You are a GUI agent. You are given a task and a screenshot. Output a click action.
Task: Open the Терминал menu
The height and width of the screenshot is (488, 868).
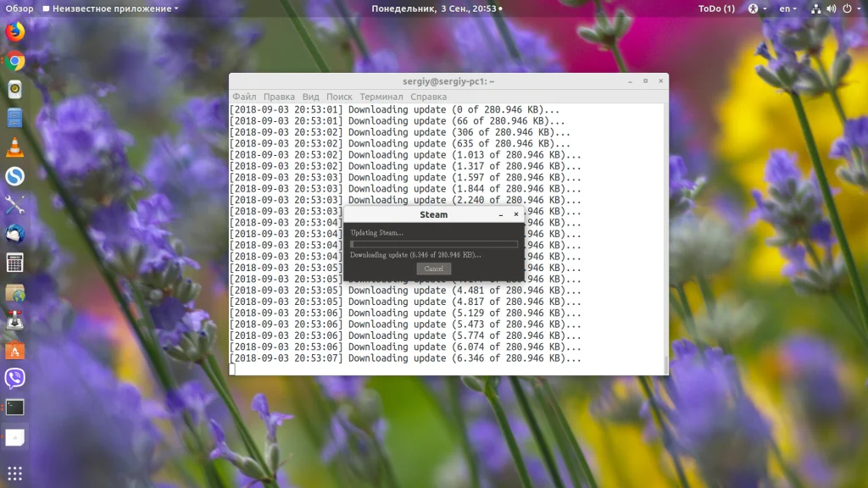point(381,97)
